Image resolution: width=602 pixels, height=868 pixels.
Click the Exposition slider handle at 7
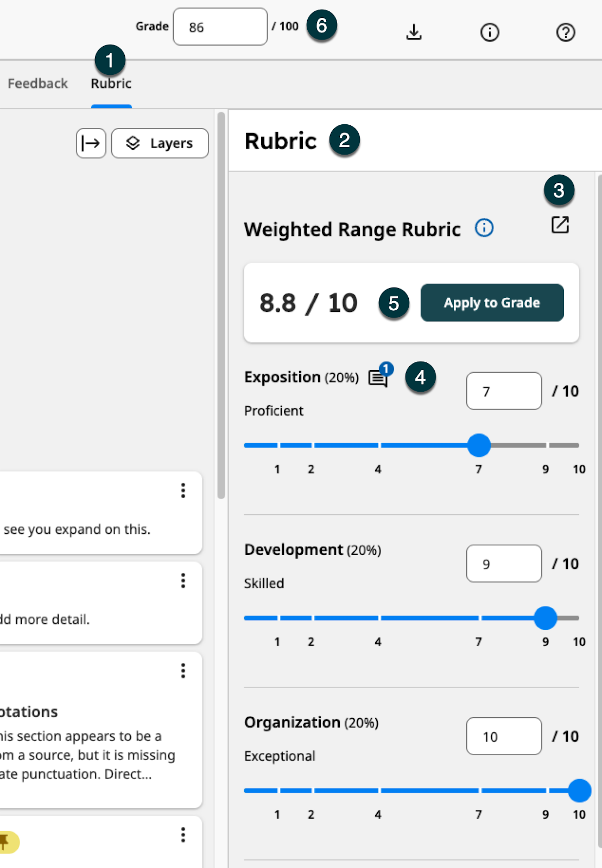point(479,445)
